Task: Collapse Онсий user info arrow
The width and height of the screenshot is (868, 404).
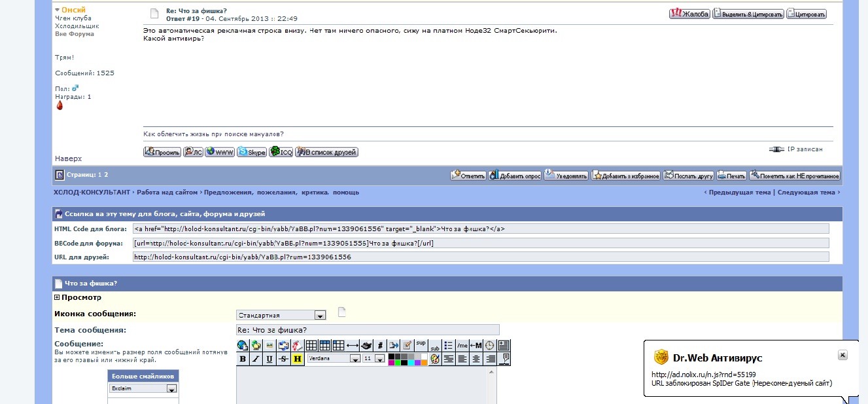Action: click(x=58, y=10)
